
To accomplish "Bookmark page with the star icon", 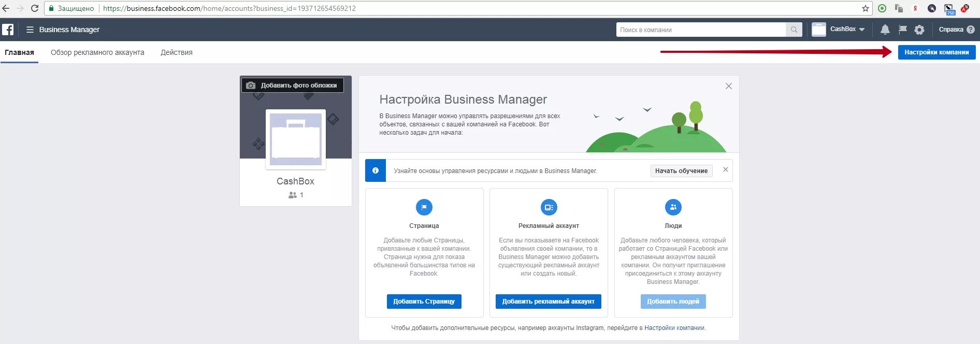I will tap(865, 8).
